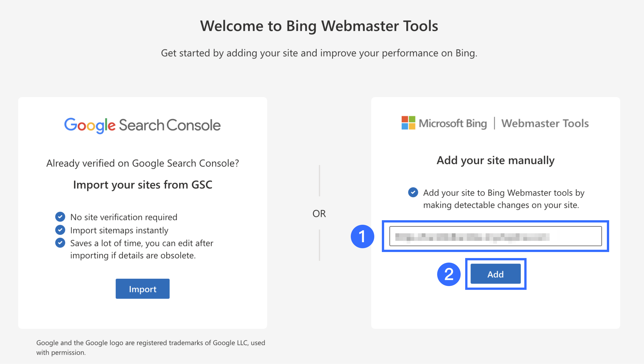Click the Google trademark notice footer text

pyautogui.click(x=151, y=347)
